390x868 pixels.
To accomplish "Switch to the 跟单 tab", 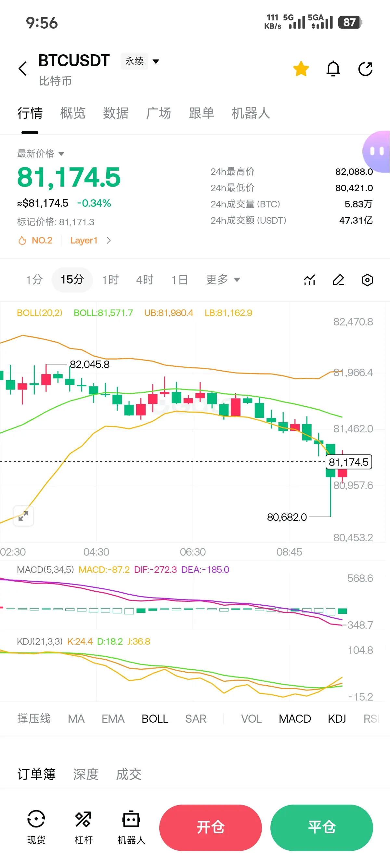I will (x=201, y=113).
